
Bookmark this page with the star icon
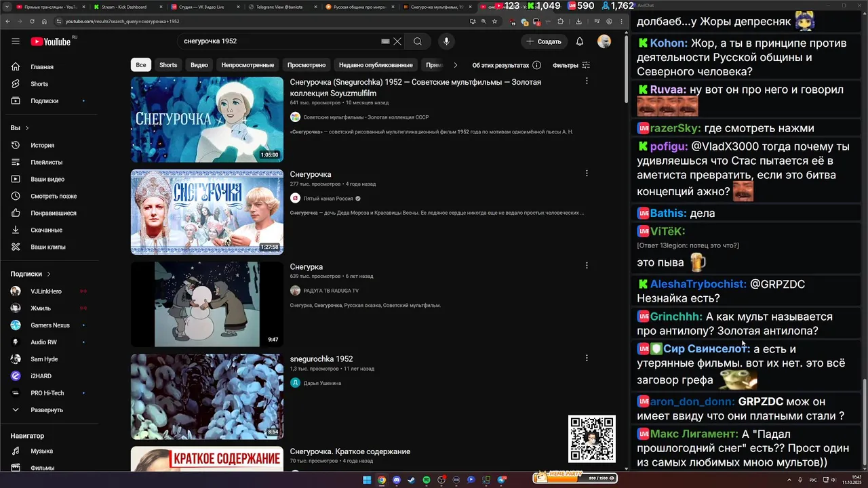pyautogui.click(x=495, y=21)
